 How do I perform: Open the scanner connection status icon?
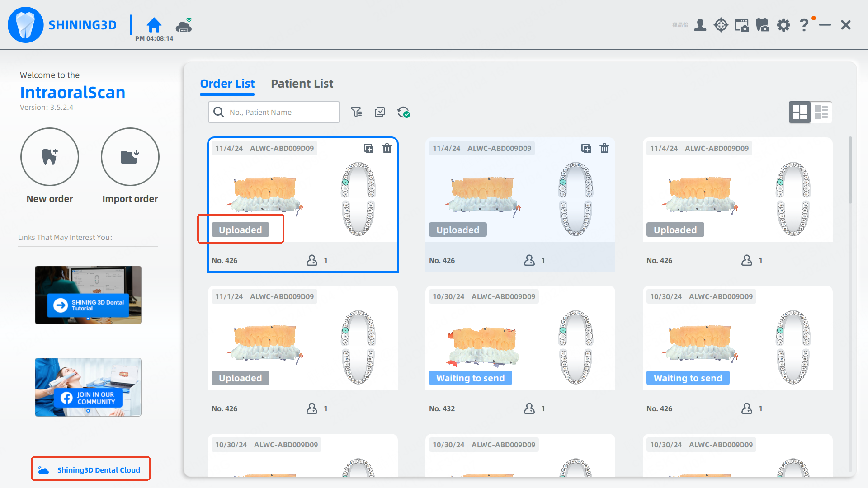pos(184,25)
